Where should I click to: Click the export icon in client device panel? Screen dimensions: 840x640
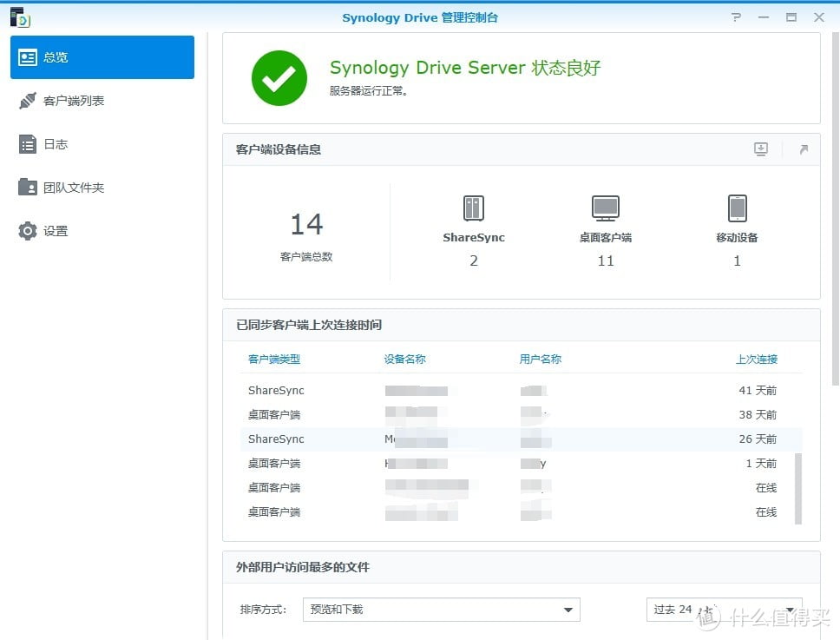[761, 149]
